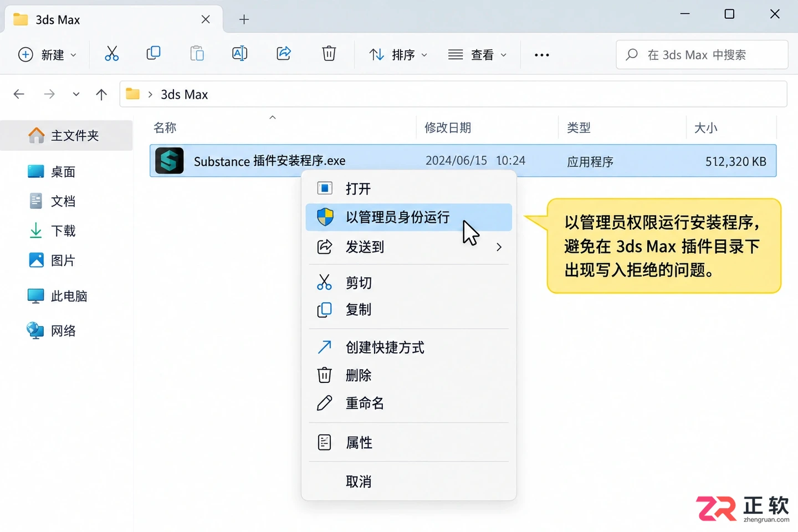Open the three-dots more options menu
798x532 pixels.
541,55
